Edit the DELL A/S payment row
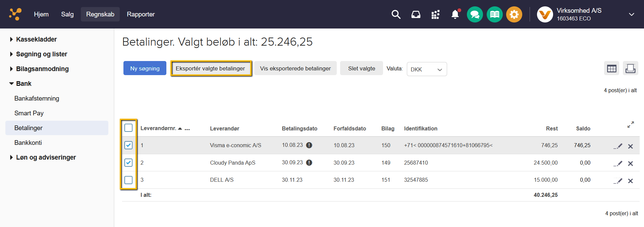 [618, 180]
